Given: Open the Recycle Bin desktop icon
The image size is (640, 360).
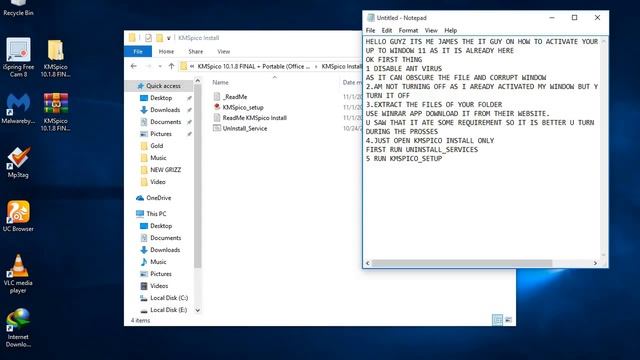Looking at the screenshot, I should coord(18,8).
